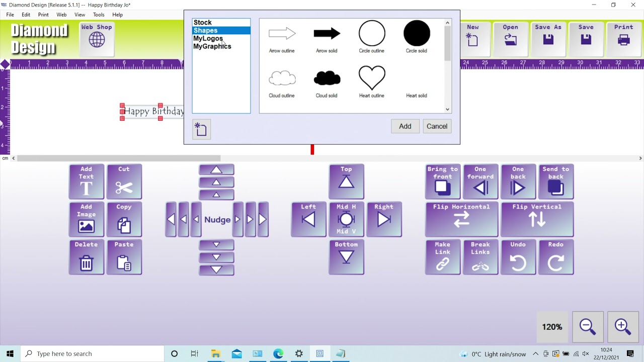Image resolution: width=644 pixels, height=362 pixels.
Task: Click the Windows search box
Action: click(92, 353)
